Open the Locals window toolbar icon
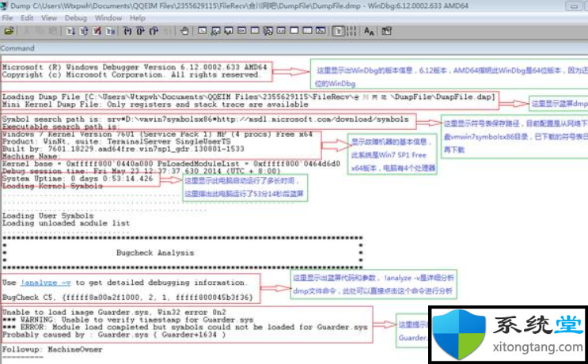This screenshot has width=588, height=364. pos(229,31)
